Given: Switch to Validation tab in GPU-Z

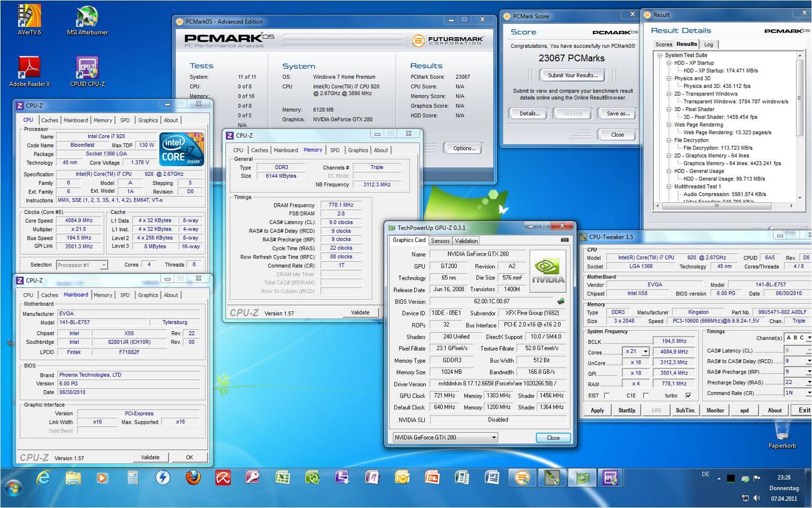Looking at the screenshot, I should click(466, 241).
